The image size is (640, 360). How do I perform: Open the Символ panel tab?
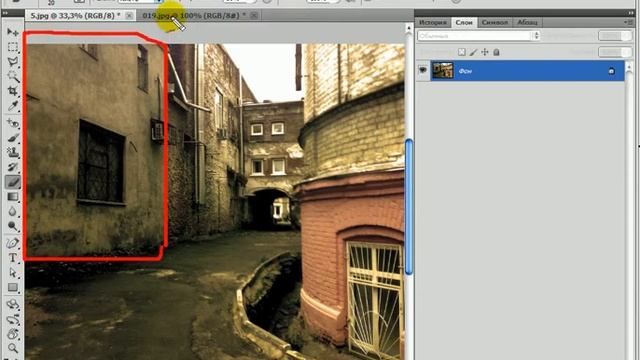pyautogui.click(x=494, y=22)
